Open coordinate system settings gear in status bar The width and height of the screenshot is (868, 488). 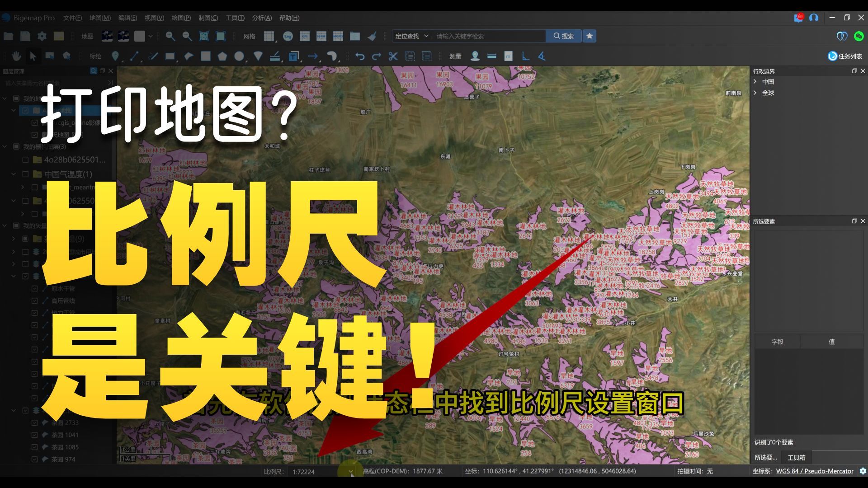pos(863,471)
